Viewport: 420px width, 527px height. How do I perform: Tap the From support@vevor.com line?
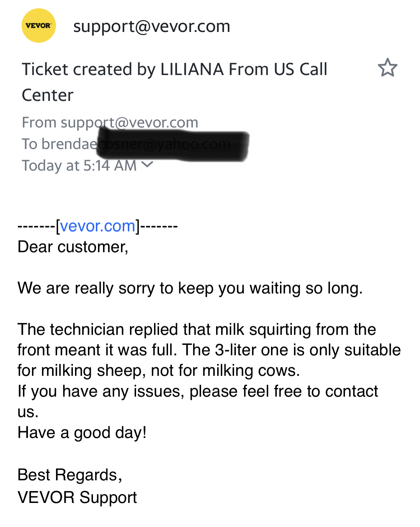coord(110,122)
